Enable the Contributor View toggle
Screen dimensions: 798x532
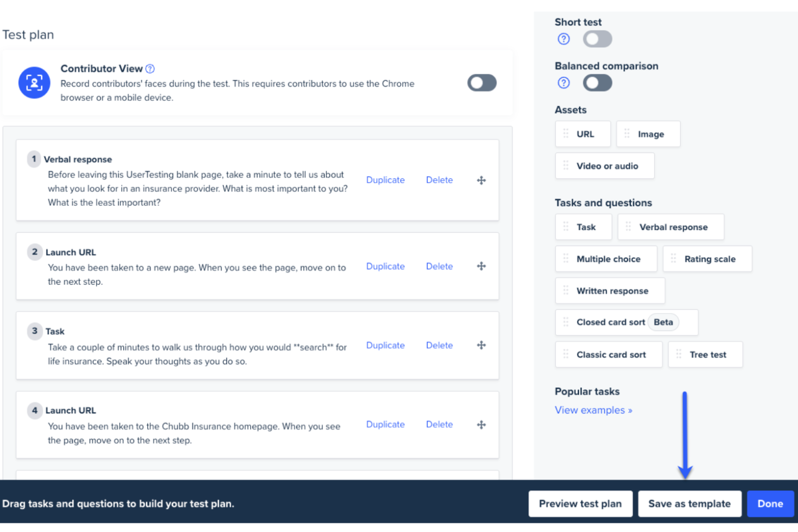481,82
